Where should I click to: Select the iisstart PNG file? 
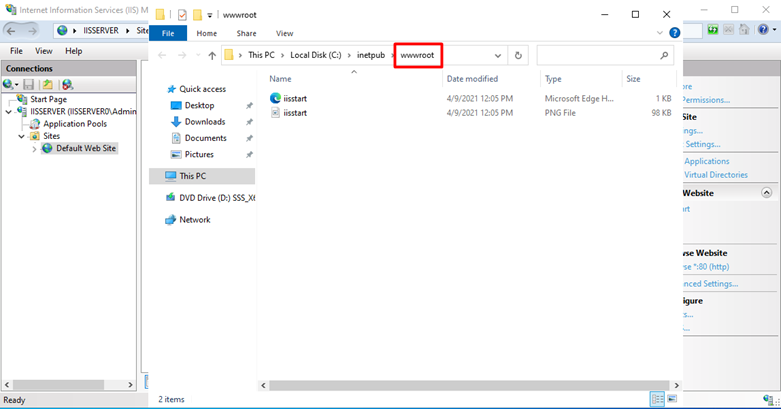(x=295, y=113)
